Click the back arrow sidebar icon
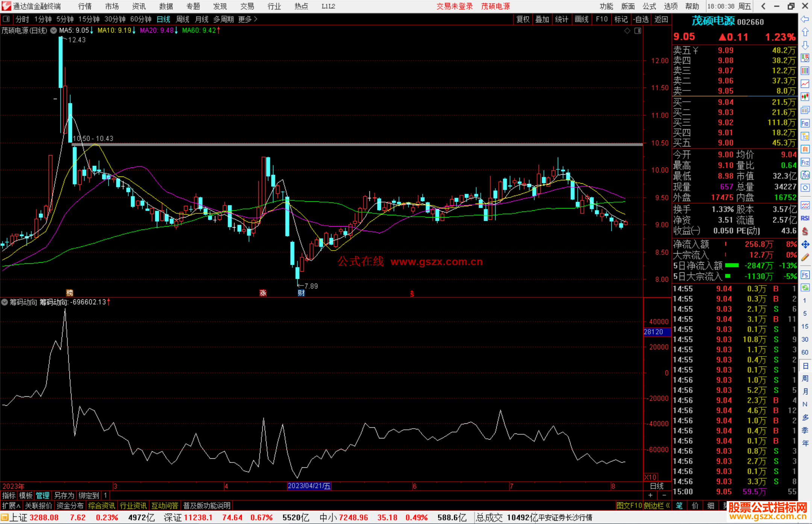 [x=805, y=19]
